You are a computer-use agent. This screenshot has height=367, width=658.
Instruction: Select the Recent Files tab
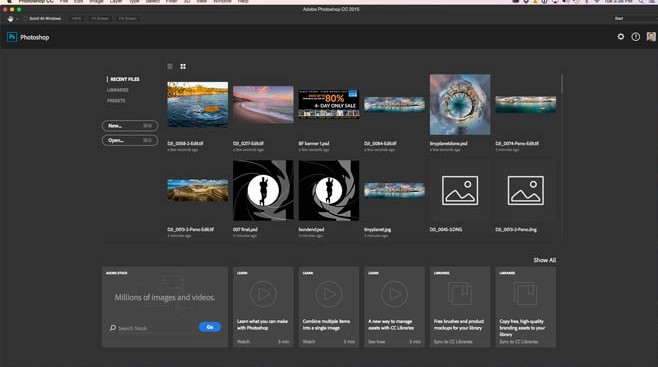coord(125,79)
